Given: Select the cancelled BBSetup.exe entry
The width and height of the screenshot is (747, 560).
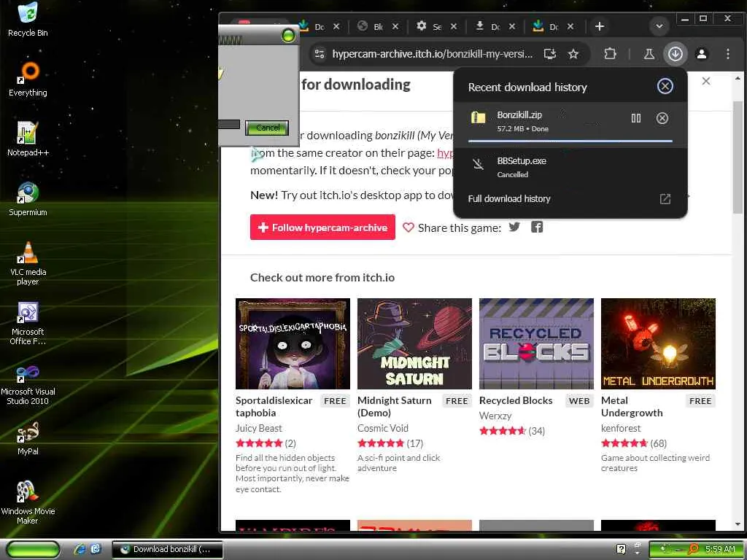Looking at the screenshot, I should (x=570, y=167).
